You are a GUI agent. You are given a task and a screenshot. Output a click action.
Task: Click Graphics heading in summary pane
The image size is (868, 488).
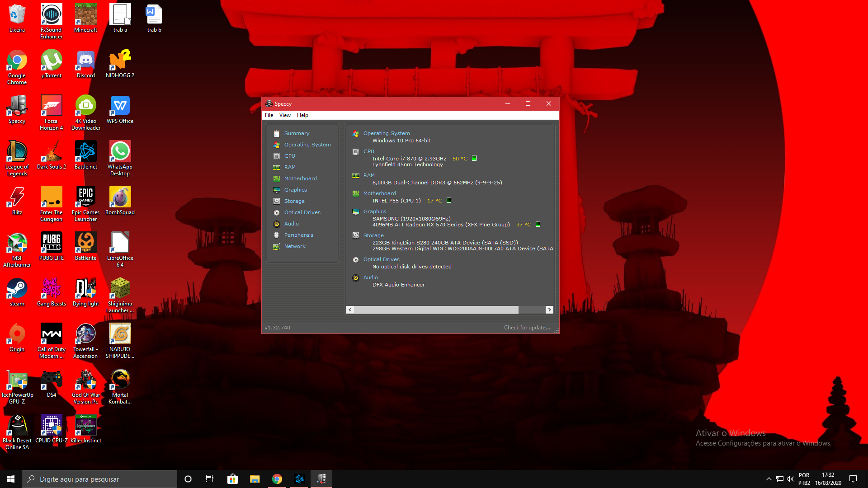point(375,211)
